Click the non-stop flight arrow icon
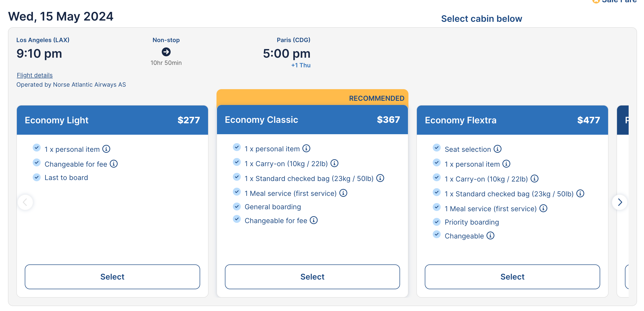This screenshot has height=311, width=644. pyautogui.click(x=166, y=52)
